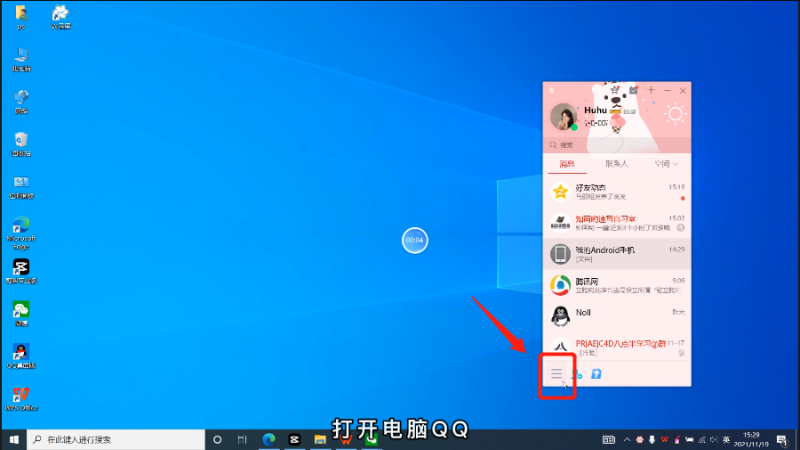This screenshot has height=450, width=800.
Task: Click the screen recording timer circle
Action: [415, 240]
